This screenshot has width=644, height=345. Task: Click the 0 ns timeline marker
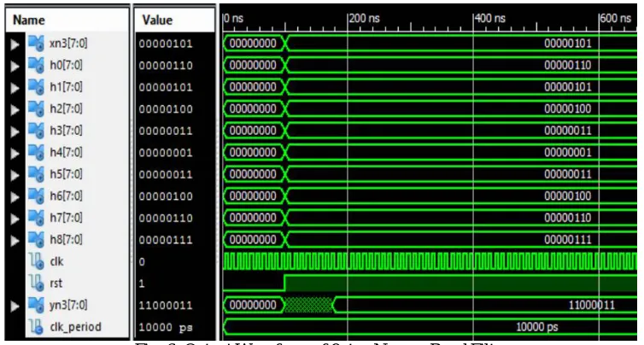coord(234,19)
